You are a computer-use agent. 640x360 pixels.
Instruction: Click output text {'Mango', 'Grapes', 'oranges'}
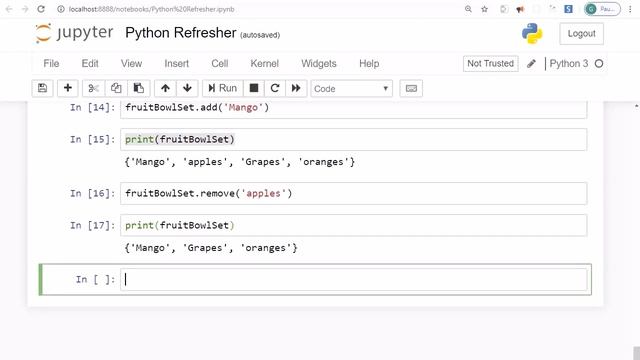click(211, 248)
